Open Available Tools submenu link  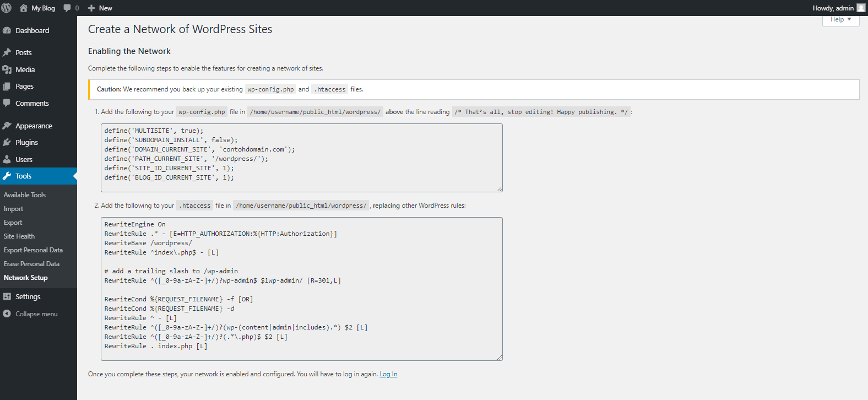25,195
